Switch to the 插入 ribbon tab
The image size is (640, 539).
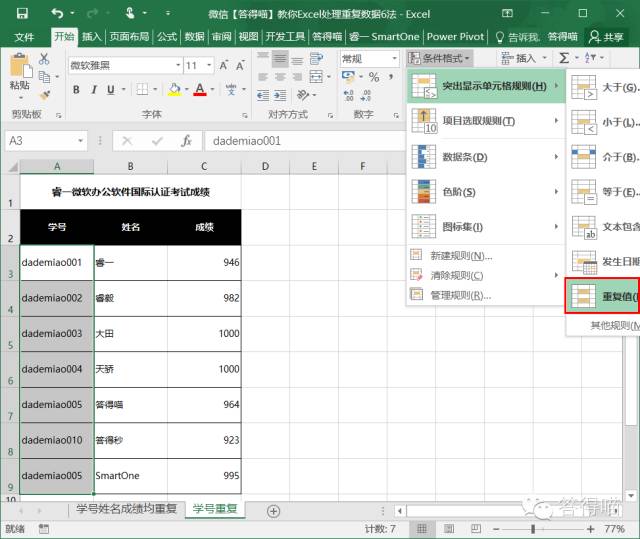pyautogui.click(x=91, y=37)
